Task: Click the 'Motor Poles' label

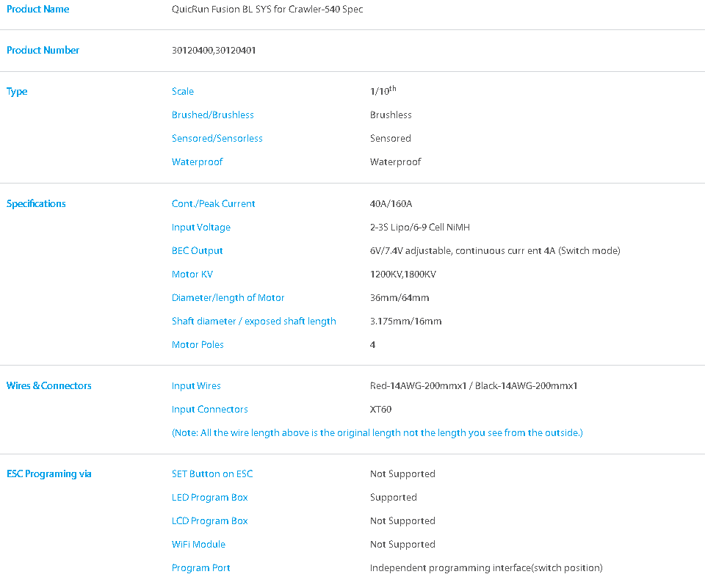Action: click(x=198, y=345)
